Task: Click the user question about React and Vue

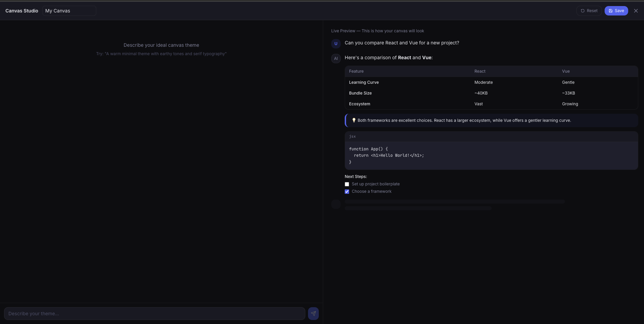Action: 402,43
